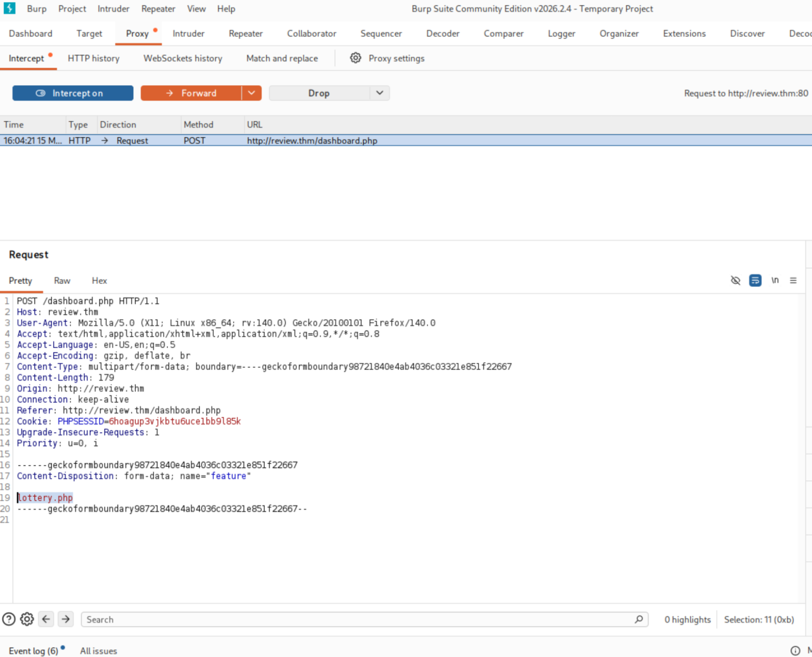The height and width of the screenshot is (657, 812).
Task: Sort intercept table by Direction column
Action: (x=139, y=125)
